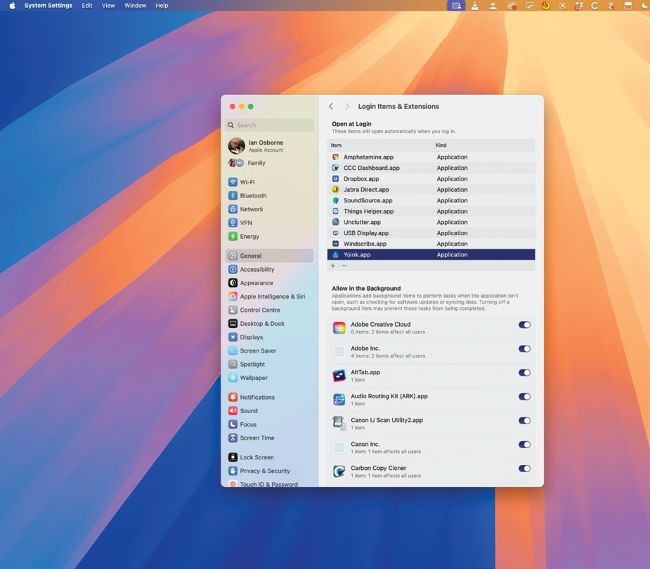Open Lock Screen settings
The width and height of the screenshot is (650, 569).
pyautogui.click(x=269, y=458)
